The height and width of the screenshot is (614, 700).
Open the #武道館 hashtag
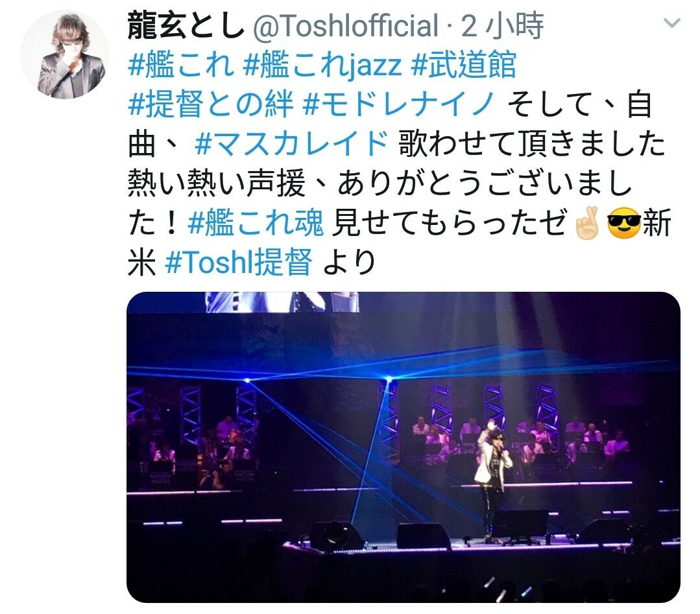(463, 65)
